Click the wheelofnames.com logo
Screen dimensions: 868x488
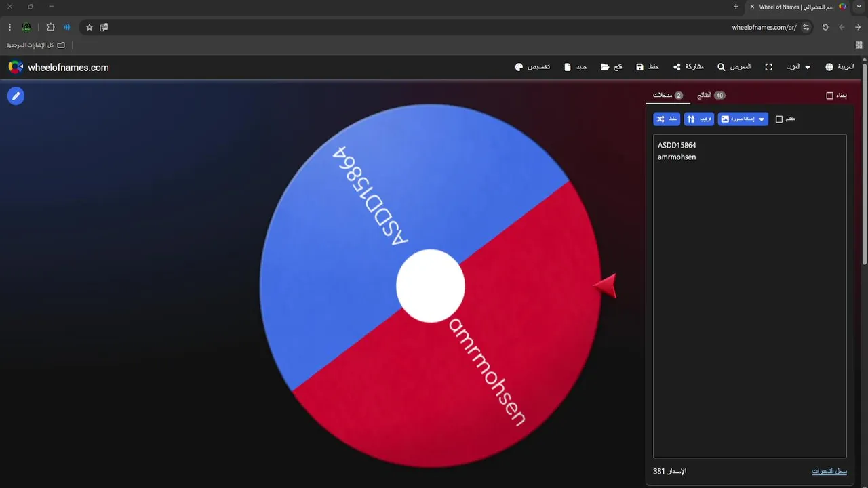coord(58,67)
